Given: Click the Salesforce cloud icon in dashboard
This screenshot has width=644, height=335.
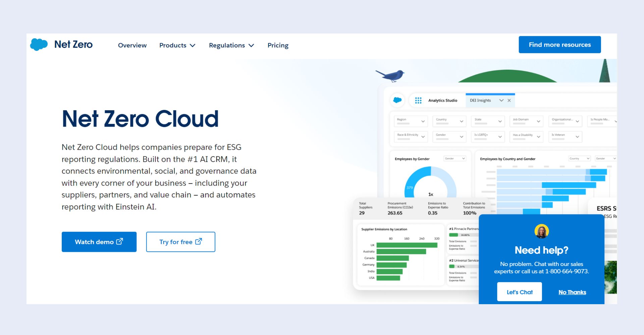Looking at the screenshot, I should click(x=397, y=100).
